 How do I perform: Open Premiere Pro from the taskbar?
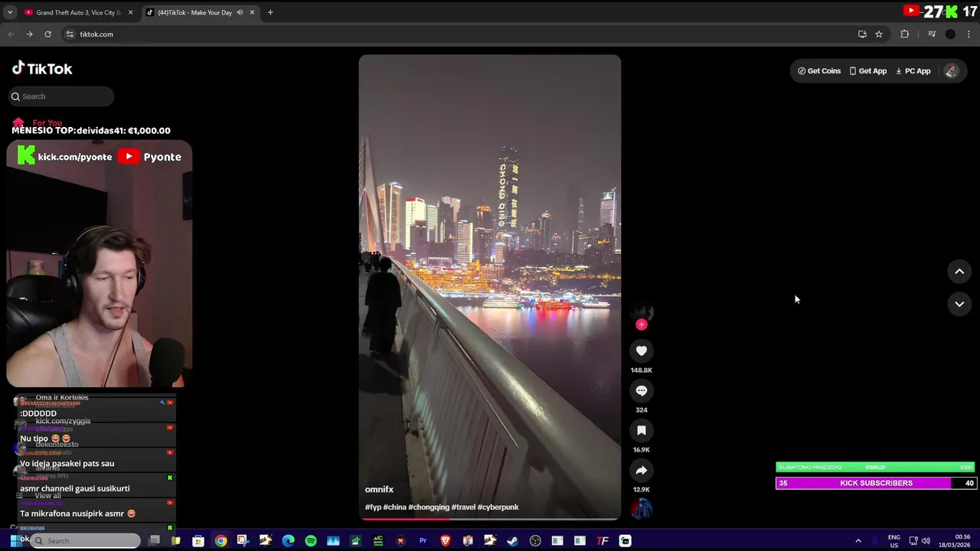(x=423, y=541)
